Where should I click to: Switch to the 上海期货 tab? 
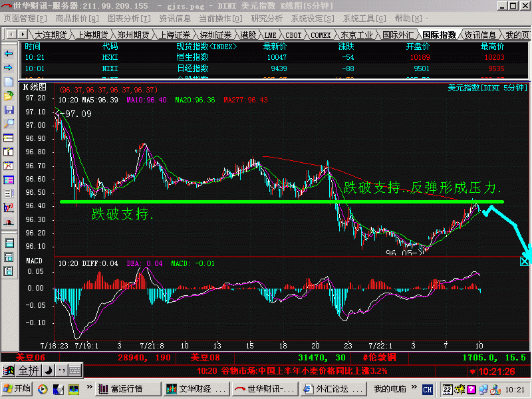[x=92, y=35]
